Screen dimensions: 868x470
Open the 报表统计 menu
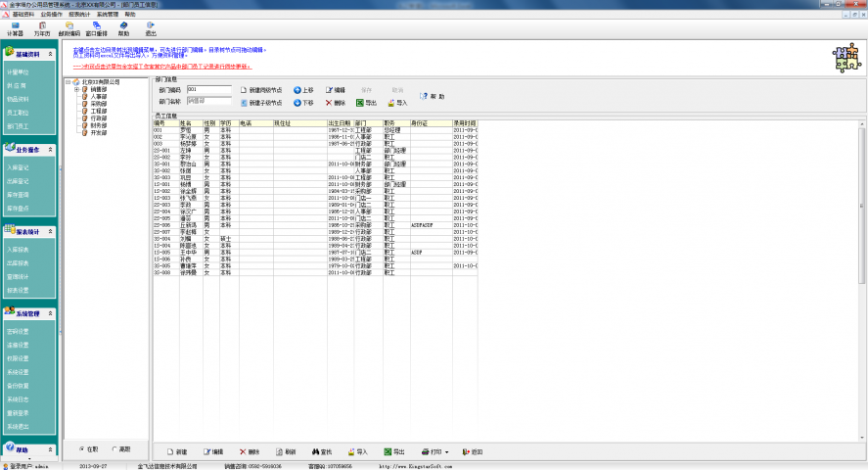82,15
